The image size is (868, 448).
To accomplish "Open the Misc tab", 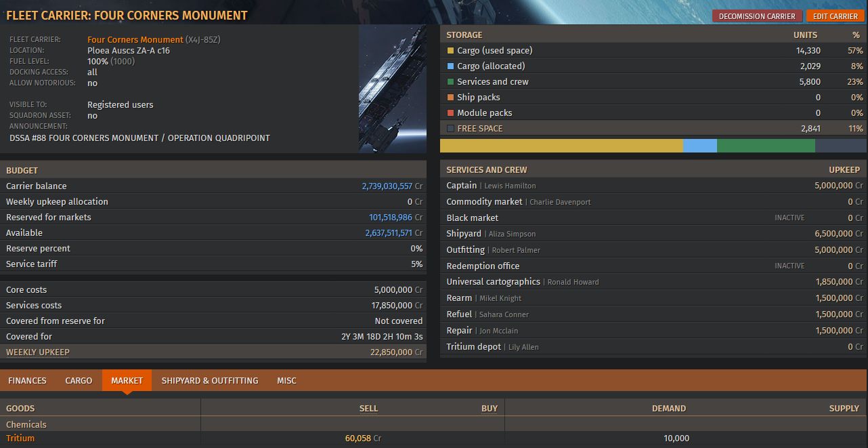I will [x=286, y=380].
